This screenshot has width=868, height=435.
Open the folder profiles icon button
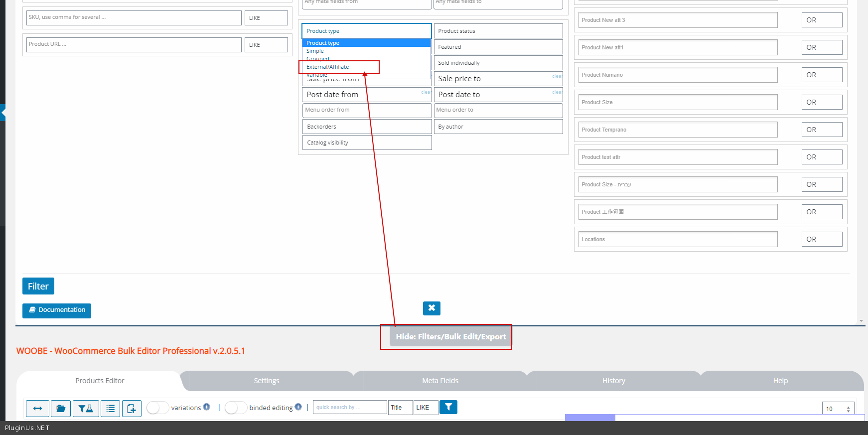tap(61, 409)
